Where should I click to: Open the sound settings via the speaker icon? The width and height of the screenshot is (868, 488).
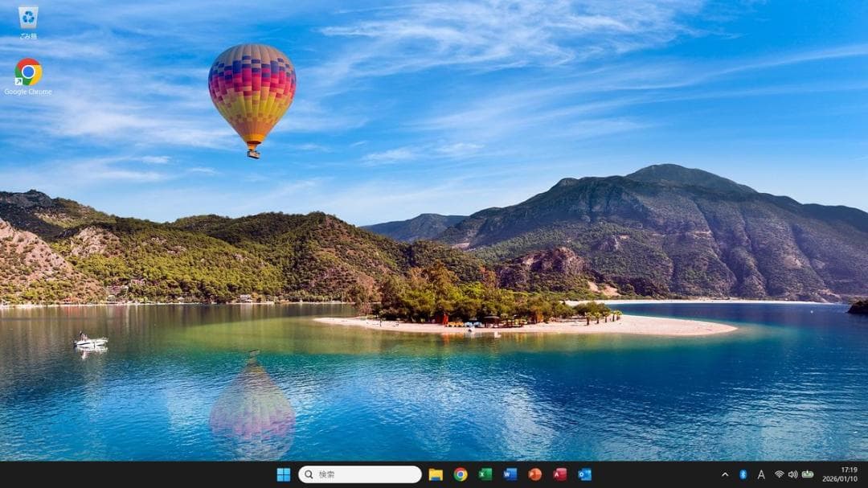[793, 474]
